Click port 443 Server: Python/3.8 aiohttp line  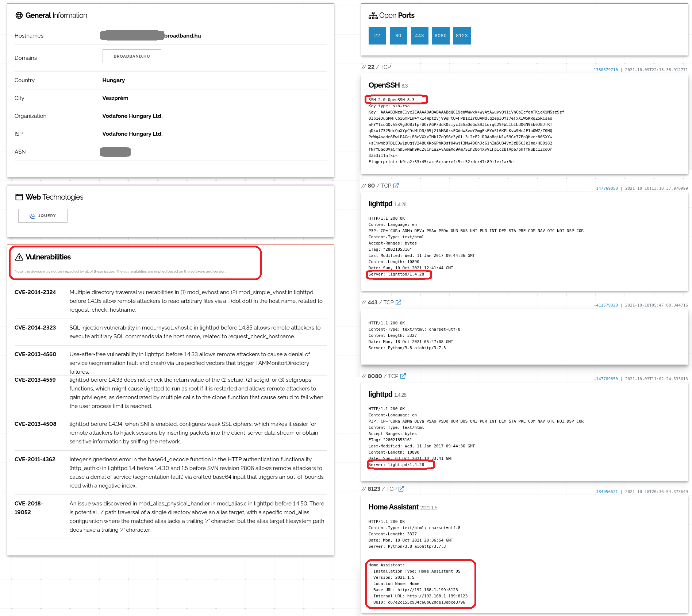coord(407,348)
